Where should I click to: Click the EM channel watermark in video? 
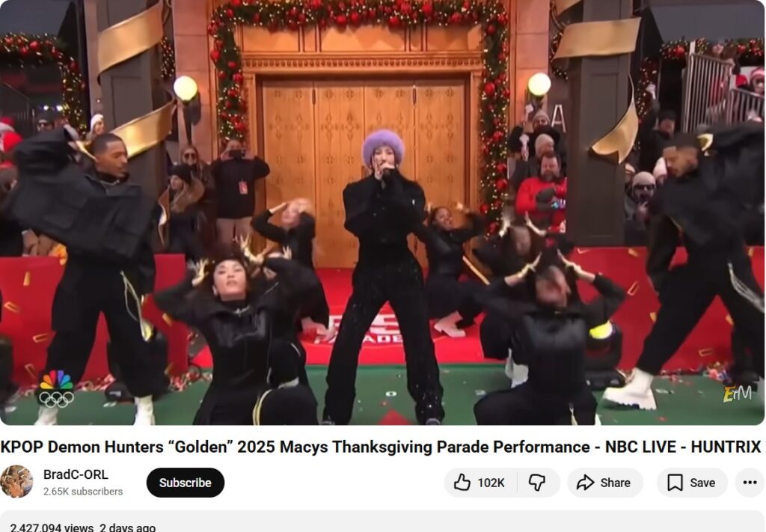pos(737,393)
